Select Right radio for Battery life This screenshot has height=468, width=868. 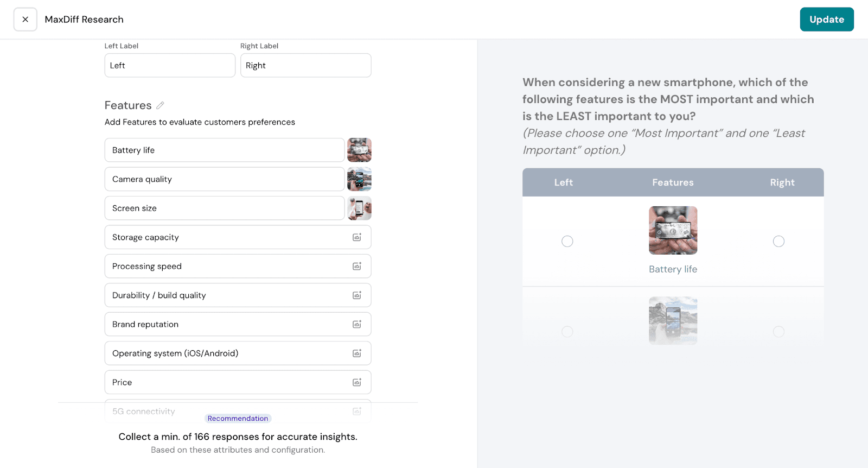coord(778,242)
